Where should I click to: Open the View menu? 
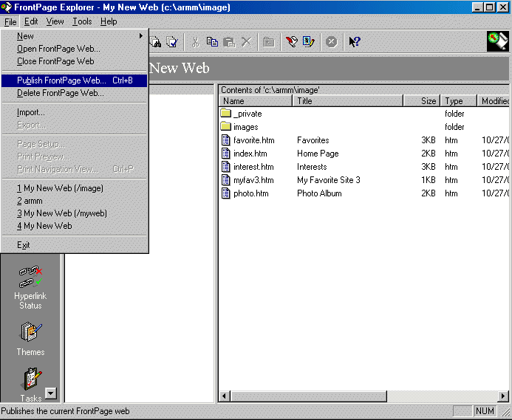tap(55, 21)
